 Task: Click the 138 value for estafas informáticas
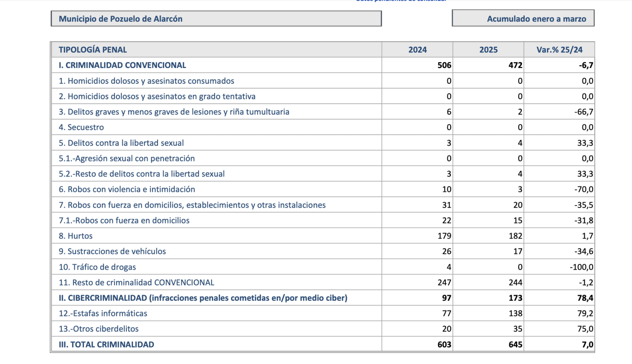(x=515, y=313)
